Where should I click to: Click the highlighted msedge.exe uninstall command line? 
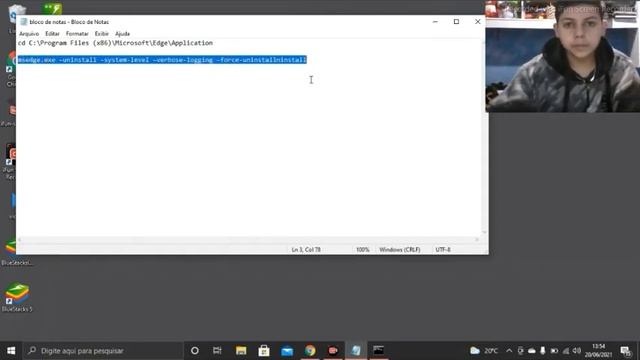(x=162, y=60)
